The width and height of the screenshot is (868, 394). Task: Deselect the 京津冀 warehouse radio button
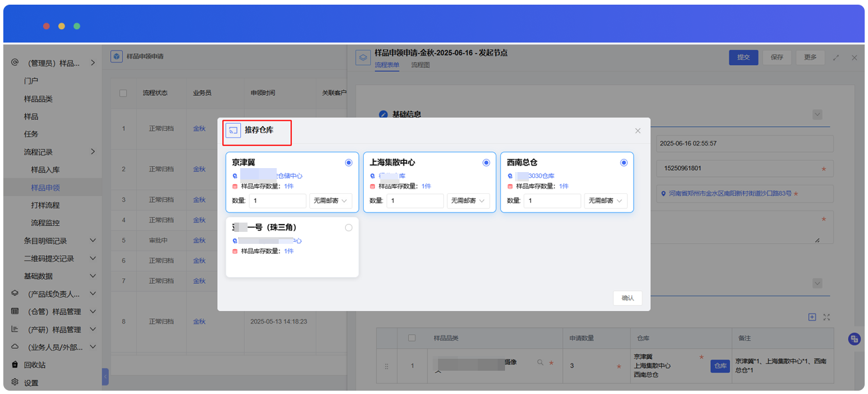(x=348, y=163)
